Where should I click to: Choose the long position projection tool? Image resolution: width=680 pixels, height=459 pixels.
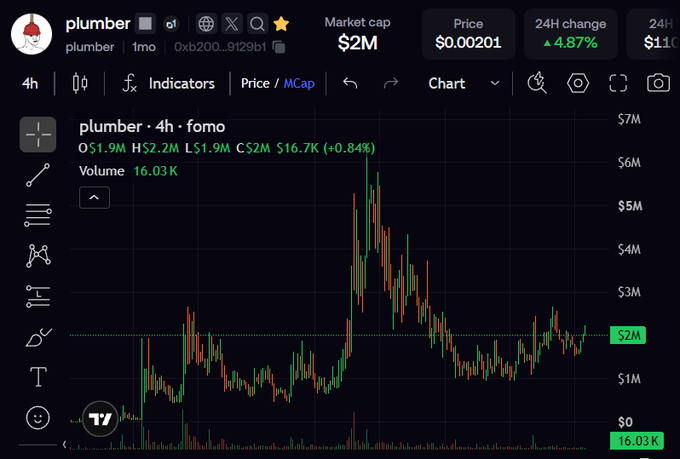coord(38,296)
